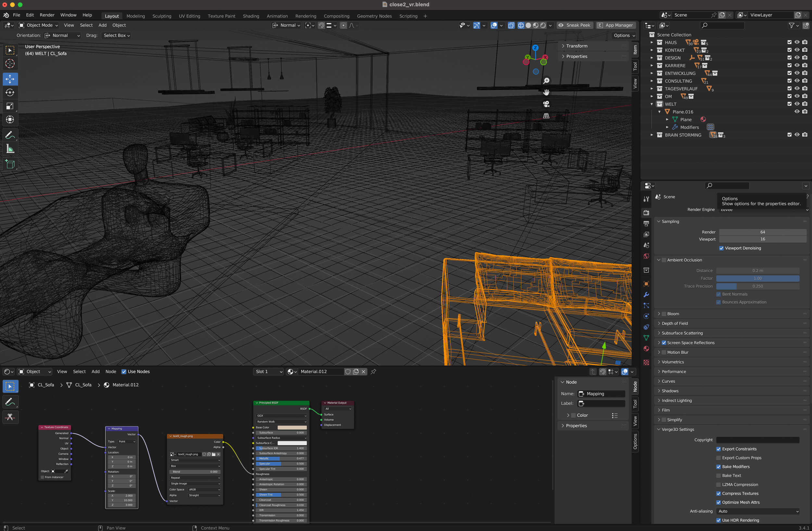Image resolution: width=812 pixels, height=531 pixels.
Task: Open the Object Mode dropdown
Action: (38, 25)
